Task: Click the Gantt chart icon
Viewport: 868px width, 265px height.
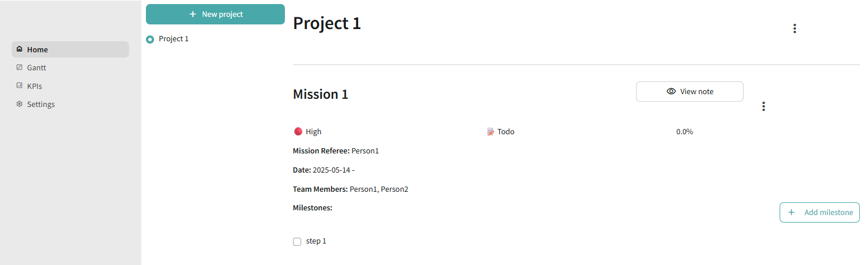Action: pos(19,67)
